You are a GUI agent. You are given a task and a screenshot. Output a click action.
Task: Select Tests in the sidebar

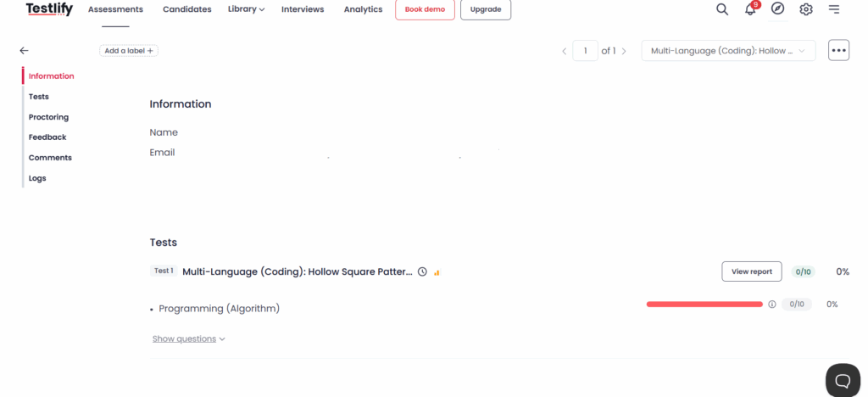pyautogui.click(x=39, y=97)
